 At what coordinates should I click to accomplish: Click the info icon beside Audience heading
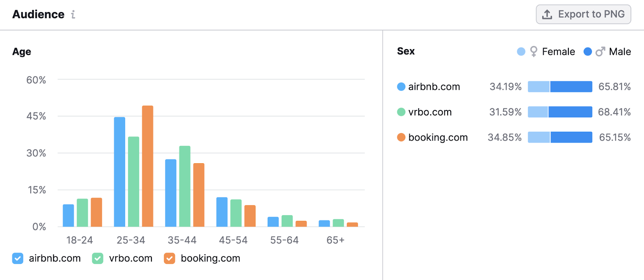pos(73,15)
